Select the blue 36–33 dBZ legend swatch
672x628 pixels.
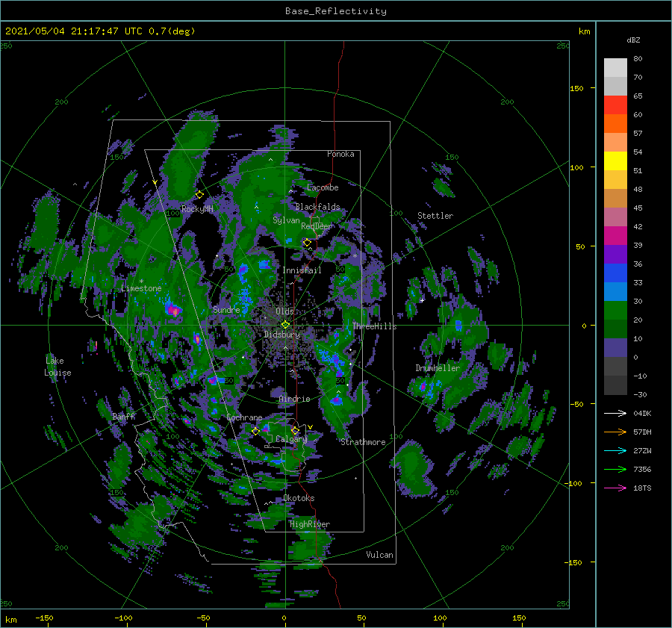click(x=615, y=273)
